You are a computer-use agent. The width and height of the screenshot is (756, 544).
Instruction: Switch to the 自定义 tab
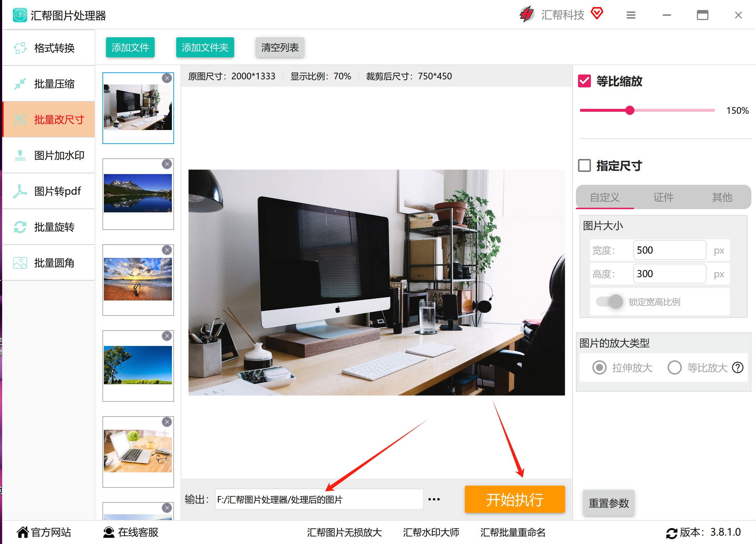(x=605, y=197)
